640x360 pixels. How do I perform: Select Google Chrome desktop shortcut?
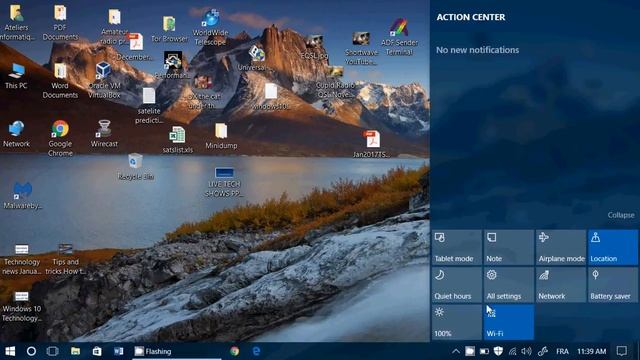(x=60, y=139)
